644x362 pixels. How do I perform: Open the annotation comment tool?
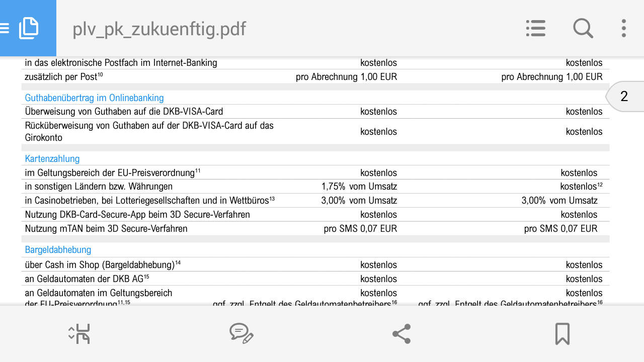coord(241,334)
